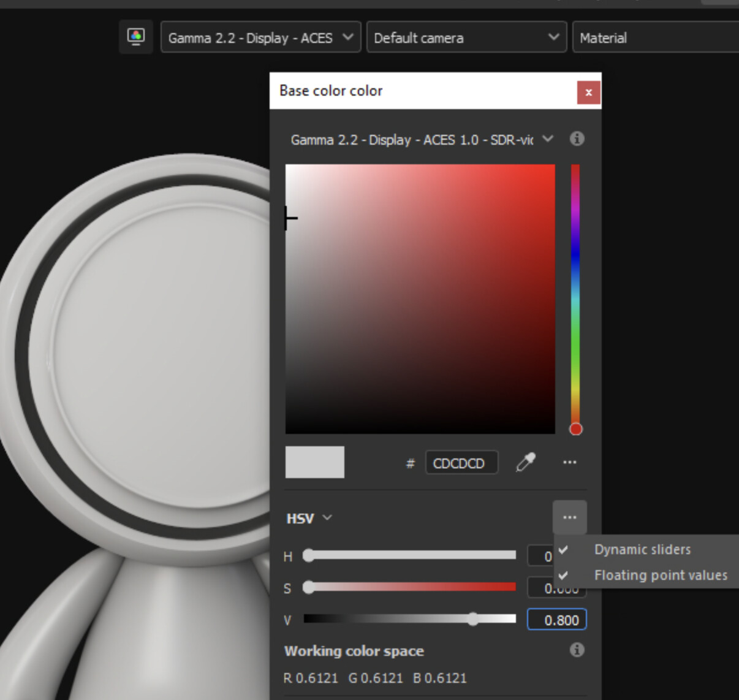The width and height of the screenshot is (739, 700).
Task: Disable Floating point values option
Action: pyautogui.click(x=660, y=575)
